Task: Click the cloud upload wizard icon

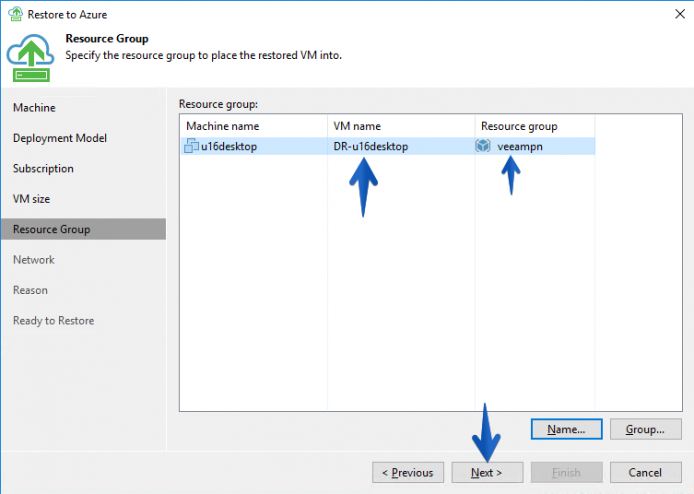Action: coord(30,58)
